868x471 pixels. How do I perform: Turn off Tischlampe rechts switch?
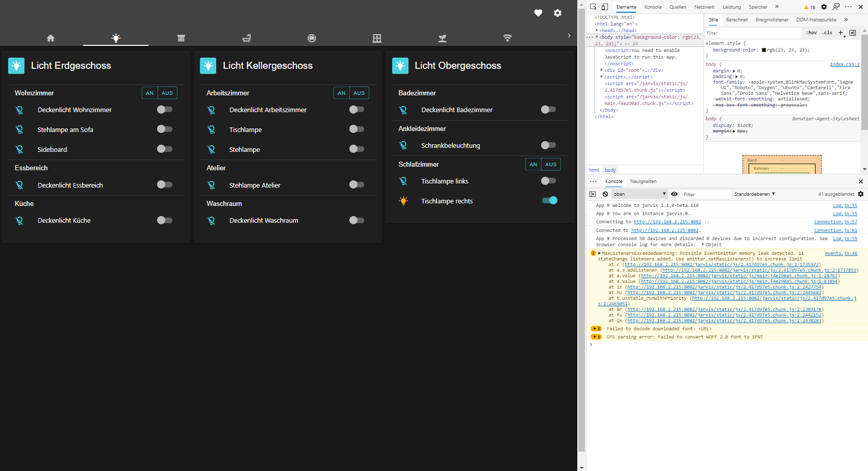coord(550,200)
